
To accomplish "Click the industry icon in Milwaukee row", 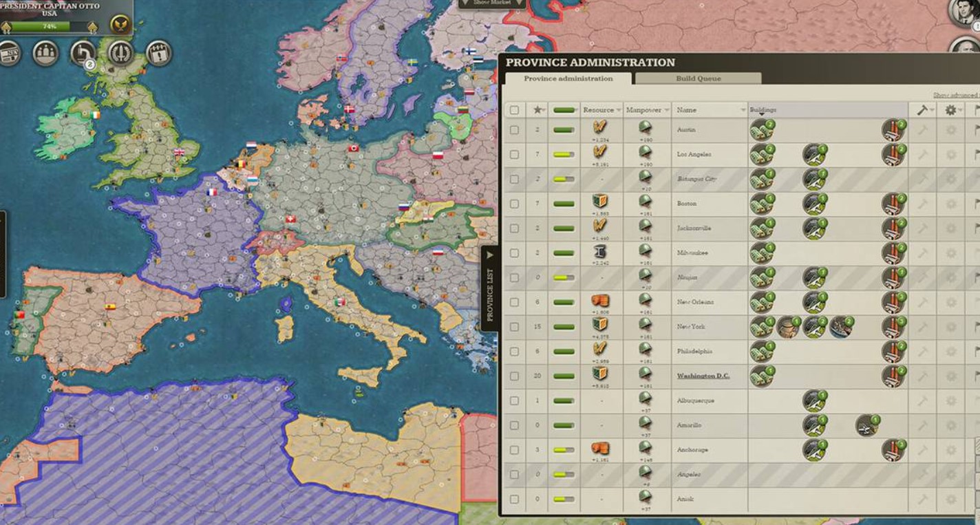I will tap(893, 253).
